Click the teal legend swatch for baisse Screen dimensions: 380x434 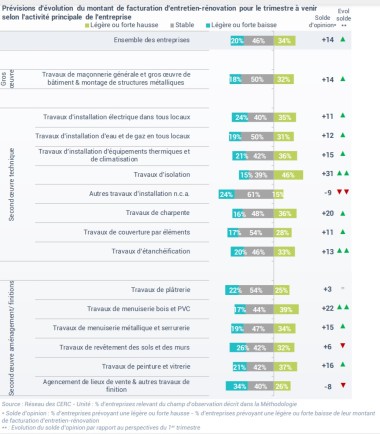coord(208,26)
